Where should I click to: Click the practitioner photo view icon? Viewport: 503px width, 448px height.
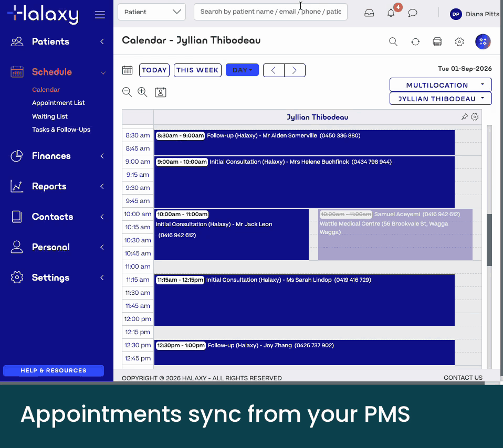click(x=160, y=92)
